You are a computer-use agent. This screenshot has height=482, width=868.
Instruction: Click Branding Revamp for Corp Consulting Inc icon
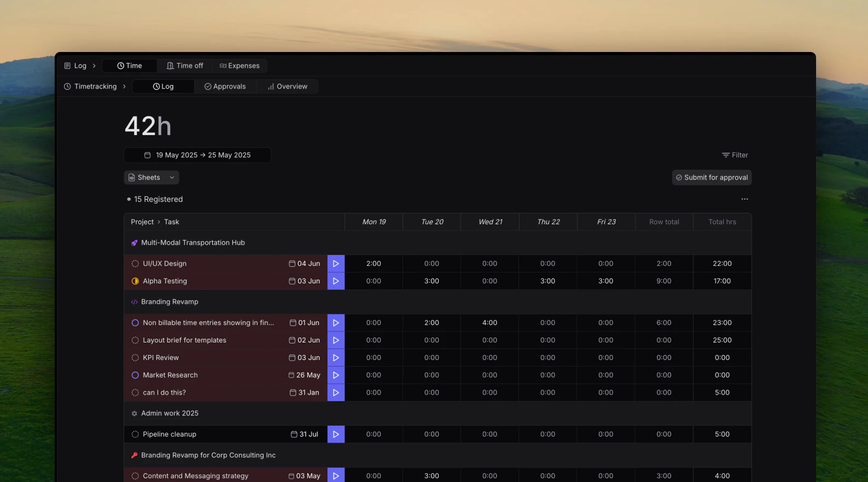[135, 455]
